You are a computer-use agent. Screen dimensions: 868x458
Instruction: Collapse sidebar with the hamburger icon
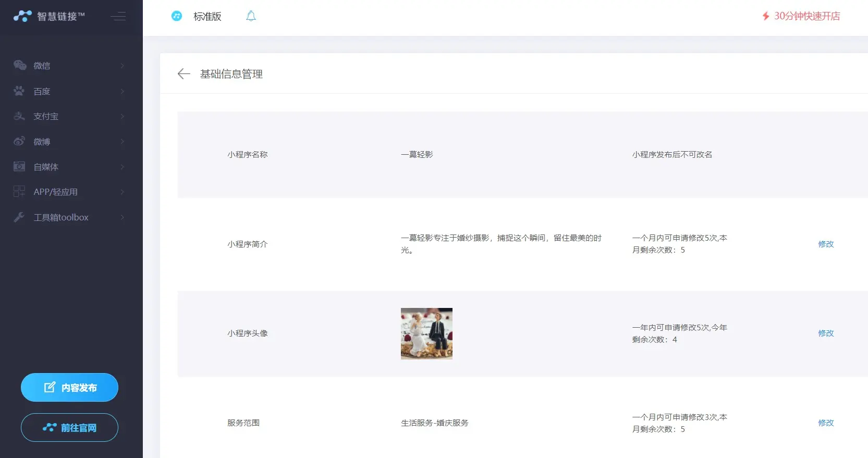[x=118, y=16]
